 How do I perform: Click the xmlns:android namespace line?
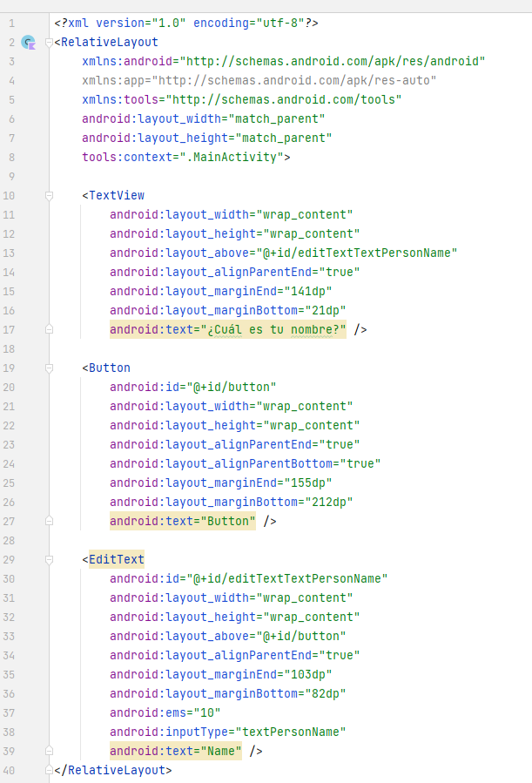(x=284, y=62)
